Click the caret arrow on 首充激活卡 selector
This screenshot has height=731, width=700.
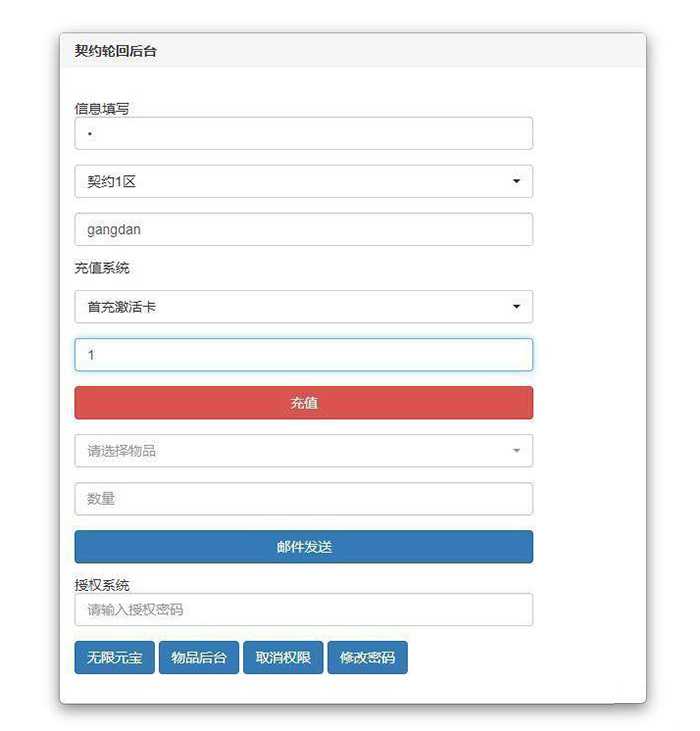(516, 307)
